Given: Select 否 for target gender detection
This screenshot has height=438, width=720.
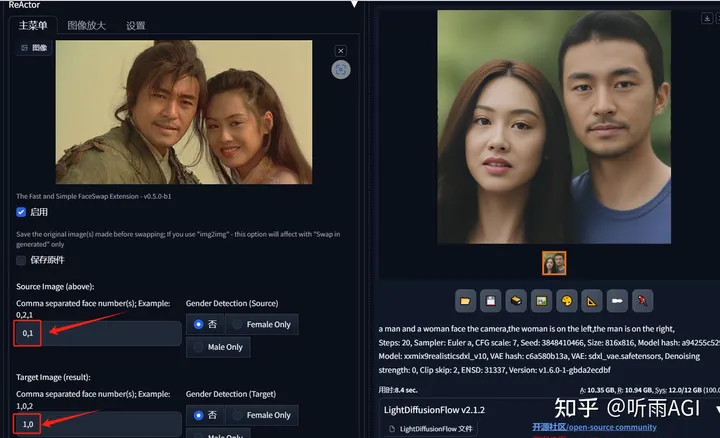Looking at the screenshot, I should (205, 415).
